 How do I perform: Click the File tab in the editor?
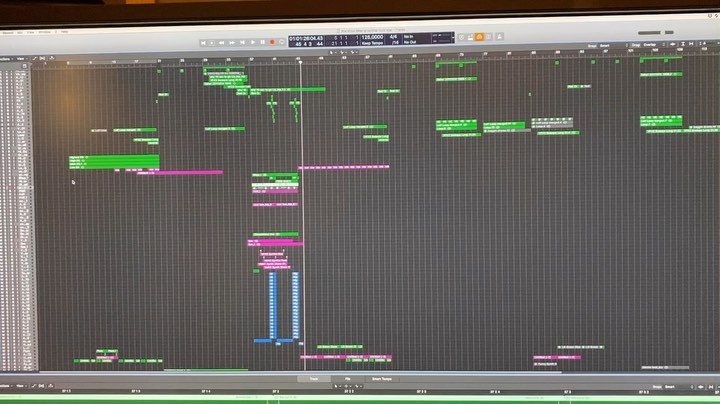(347, 379)
